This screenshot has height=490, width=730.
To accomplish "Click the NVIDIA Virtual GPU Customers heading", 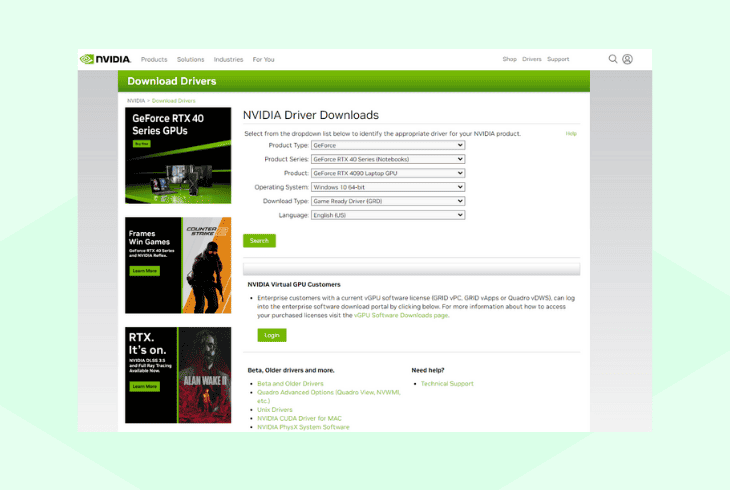I will pos(294,285).
